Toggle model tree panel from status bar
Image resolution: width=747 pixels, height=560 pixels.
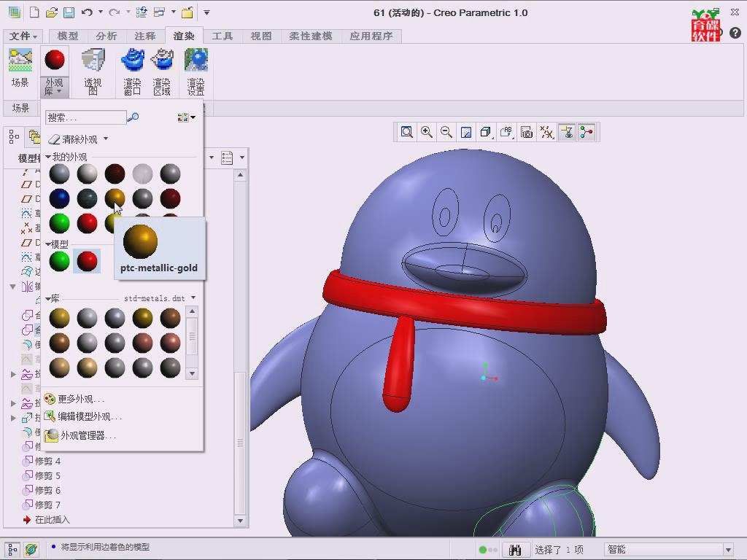coord(13,550)
